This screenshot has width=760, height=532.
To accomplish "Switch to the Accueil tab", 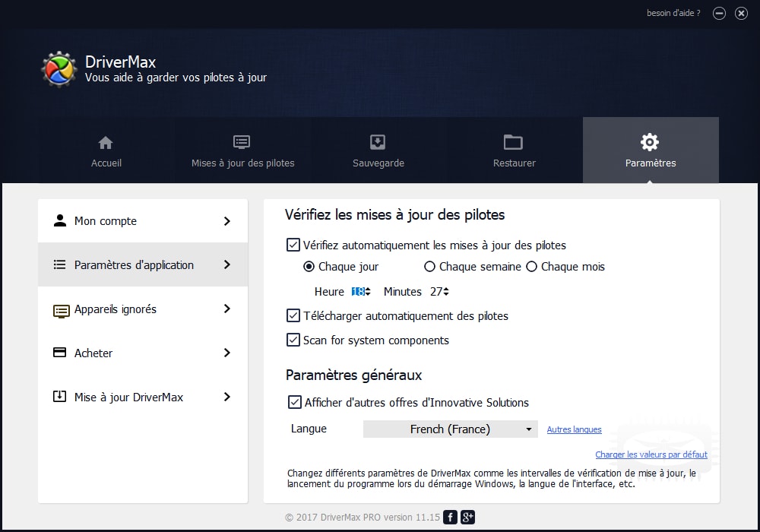I will coord(106,150).
